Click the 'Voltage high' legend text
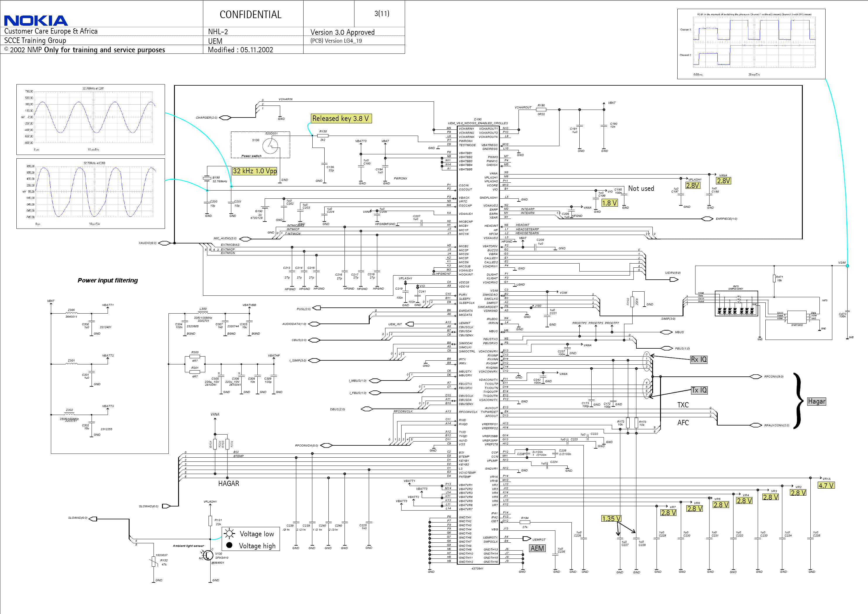 257,546
